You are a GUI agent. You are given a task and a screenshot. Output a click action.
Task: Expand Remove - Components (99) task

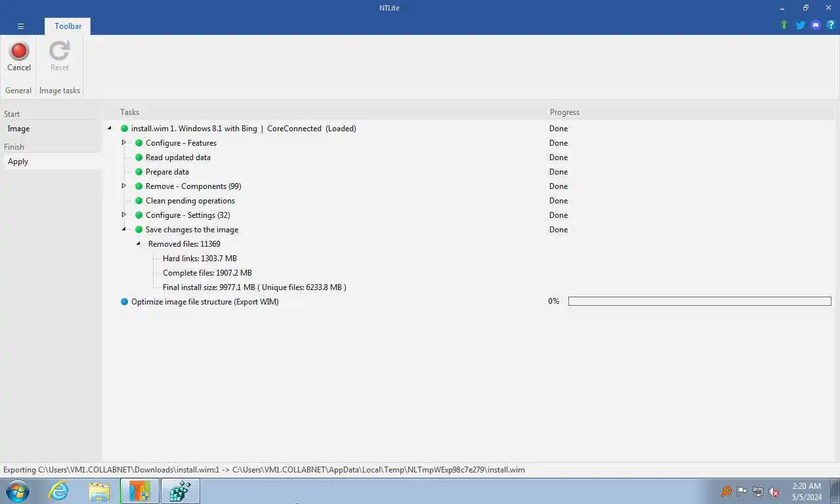coord(124,186)
